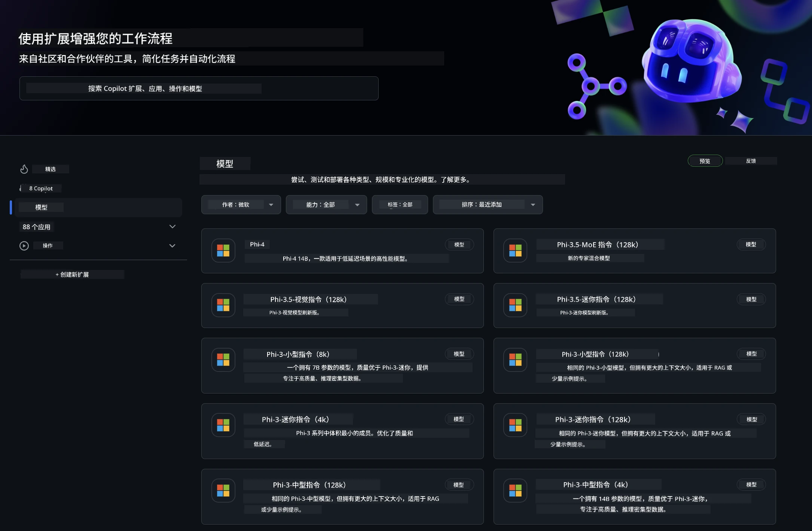Click the 反馈 link

coord(751,161)
